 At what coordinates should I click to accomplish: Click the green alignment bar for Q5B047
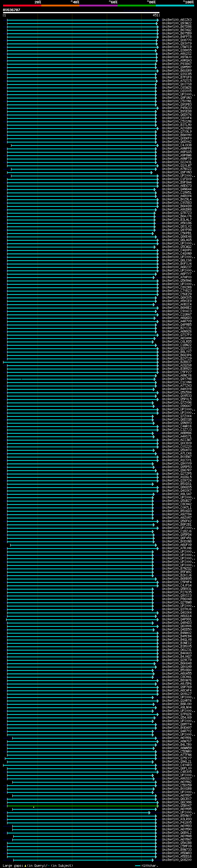pyautogui.click(x=82, y=806)
